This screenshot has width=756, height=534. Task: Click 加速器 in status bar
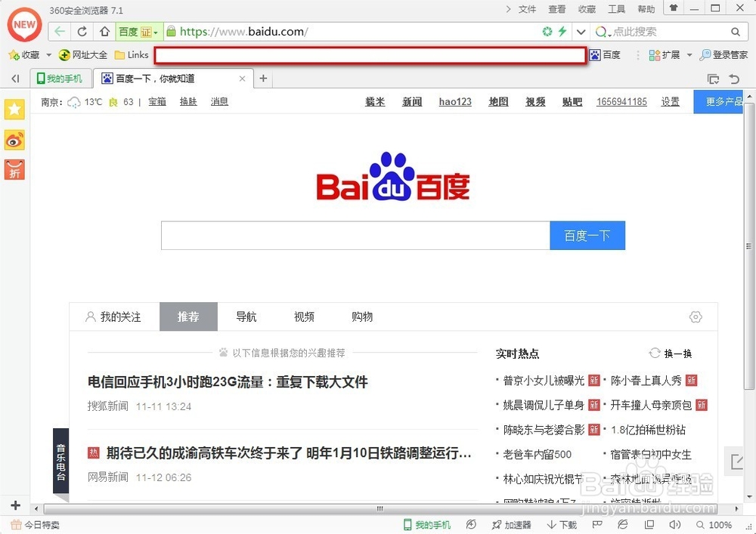point(512,525)
